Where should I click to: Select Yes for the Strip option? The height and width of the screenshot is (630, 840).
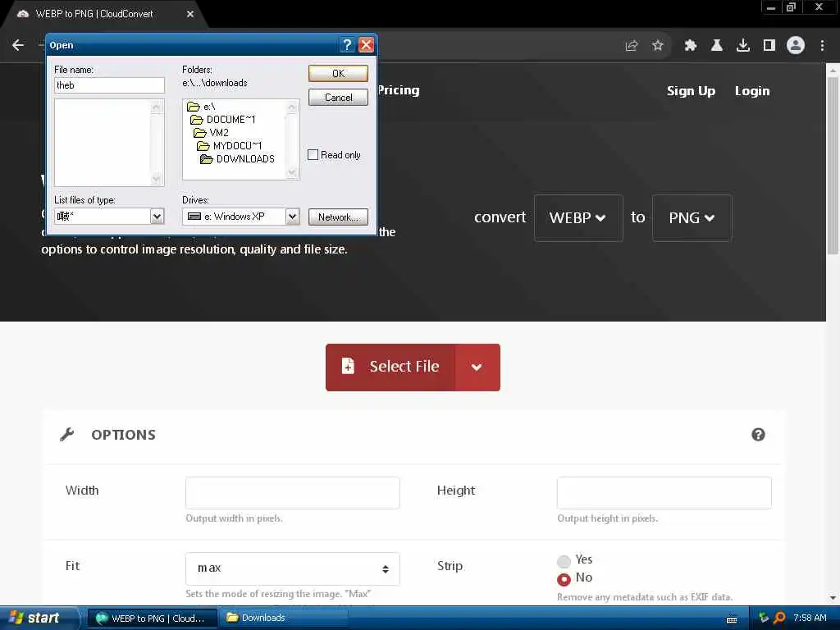click(564, 561)
